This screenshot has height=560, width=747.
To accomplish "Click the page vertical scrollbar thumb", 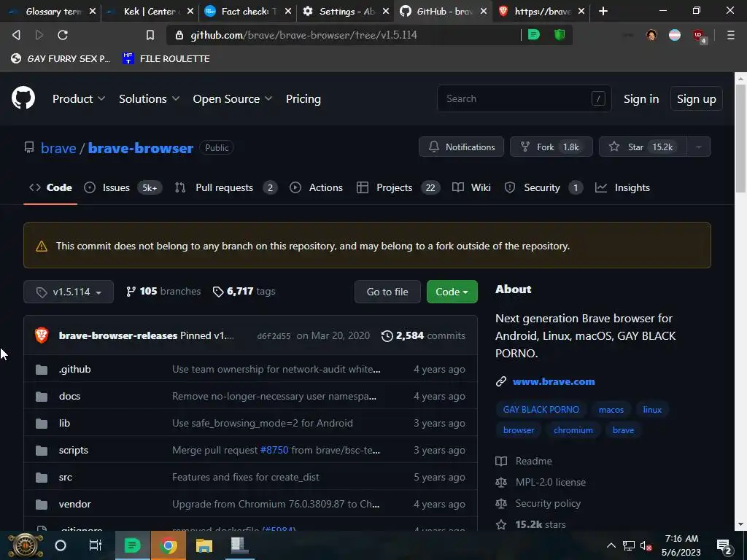I will 740,138.
